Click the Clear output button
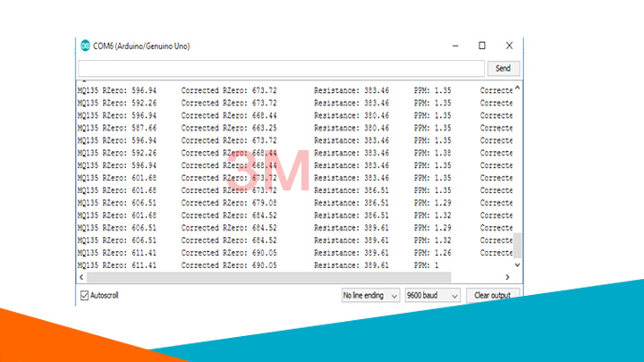Screen dimensions: 644x362 click(493, 295)
